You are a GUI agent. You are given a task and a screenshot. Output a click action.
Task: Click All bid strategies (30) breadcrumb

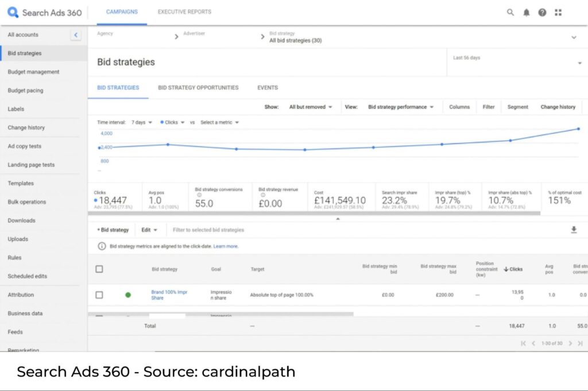pyautogui.click(x=296, y=41)
